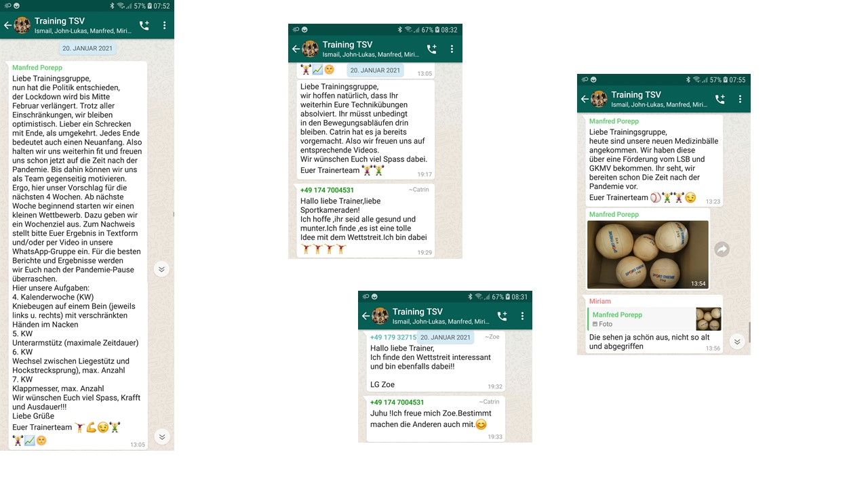868x488 pixels.
Task: Open three-dot menu in chat showing 08:31 clock
Action: point(522,316)
